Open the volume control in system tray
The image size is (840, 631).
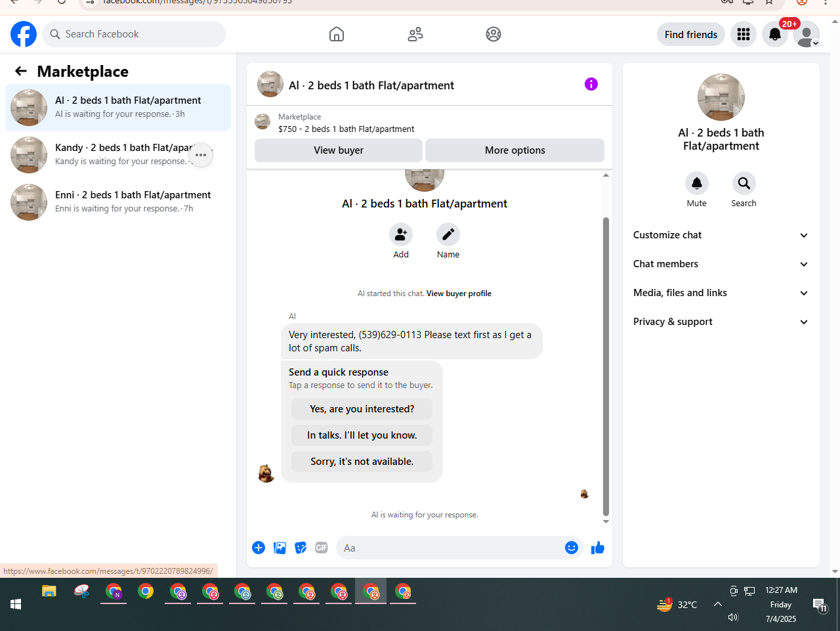coord(734,617)
